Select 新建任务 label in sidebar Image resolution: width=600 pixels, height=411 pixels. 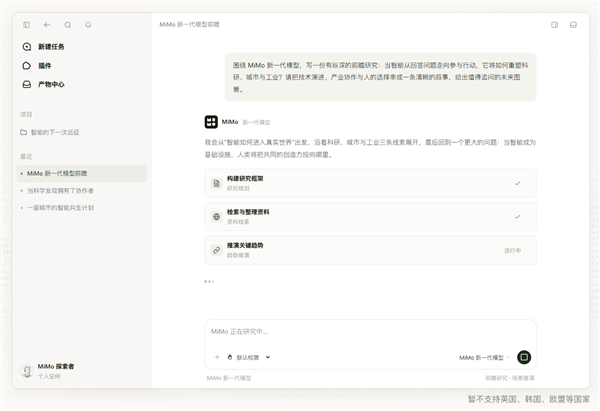click(51, 47)
